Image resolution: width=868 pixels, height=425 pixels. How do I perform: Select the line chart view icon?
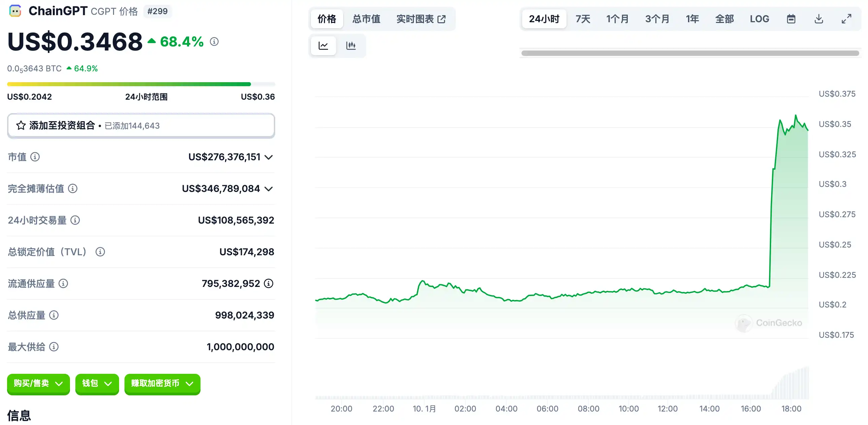coord(323,45)
